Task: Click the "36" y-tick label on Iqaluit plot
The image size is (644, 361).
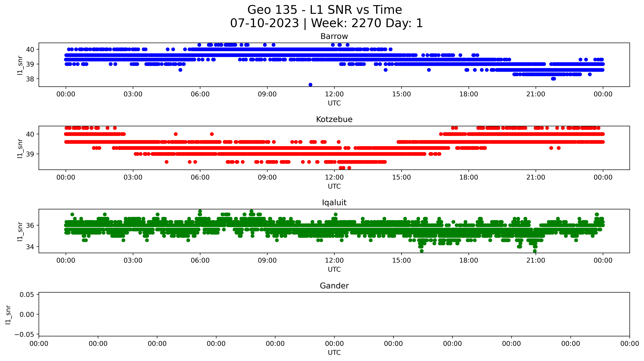Action: (30, 225)
